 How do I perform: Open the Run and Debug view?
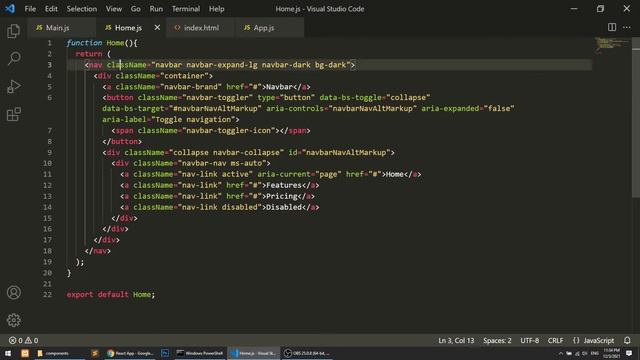tap(13, 87)
